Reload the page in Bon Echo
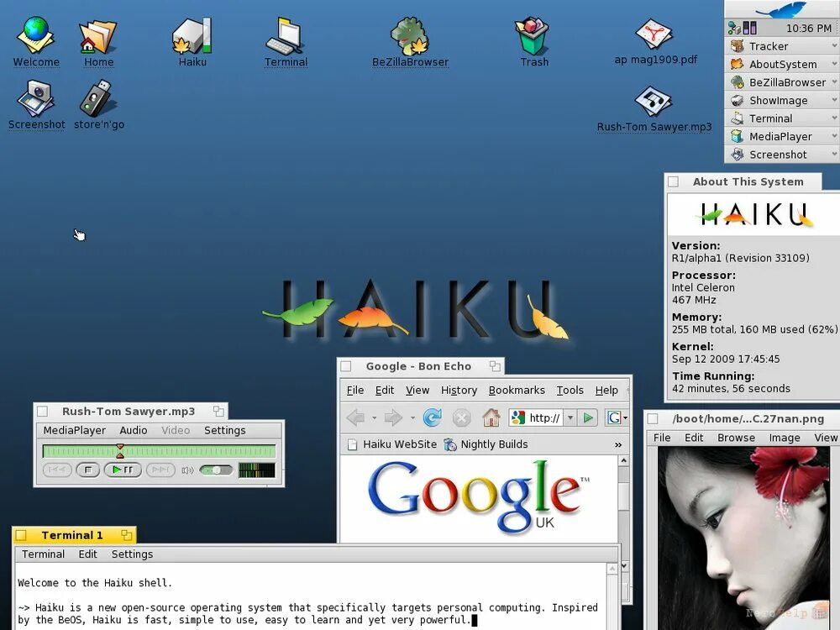Viewport: 840px width, 630px height. coord(433,417)
